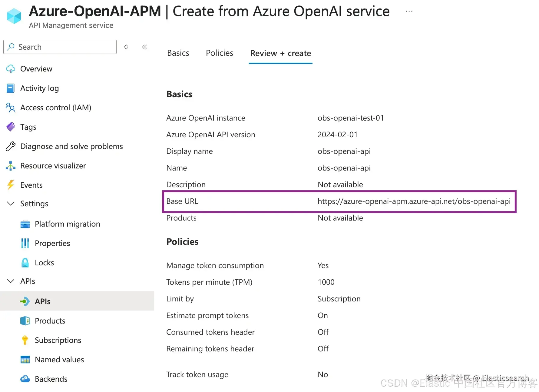Image resolution: width=539 pixels, height=392 pixels.
Task: Click the Subscriptions key icon
Action: click(25, 340)
